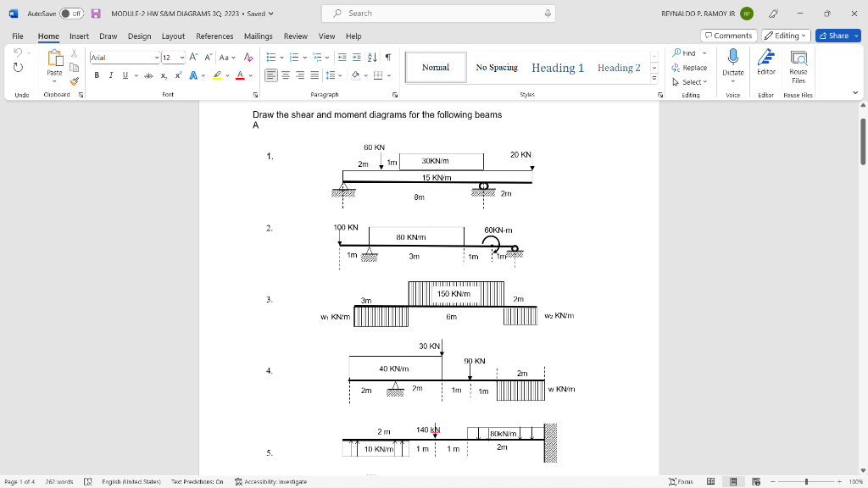Viewport: 868px width, 488px height.
Task: Enable Focus mode
Action: pos(681,482)
